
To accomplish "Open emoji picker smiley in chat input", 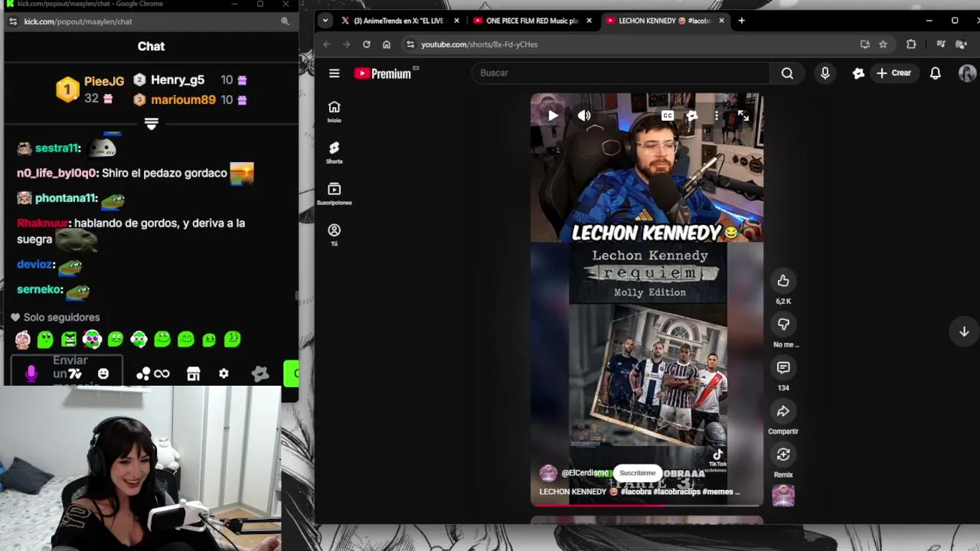I will pos(103,373).
